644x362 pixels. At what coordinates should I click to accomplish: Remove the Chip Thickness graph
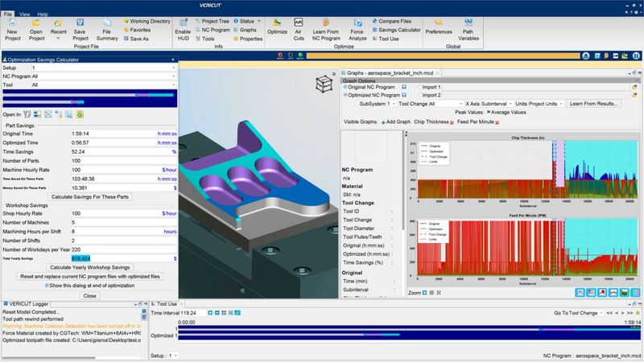pos(452,122)
